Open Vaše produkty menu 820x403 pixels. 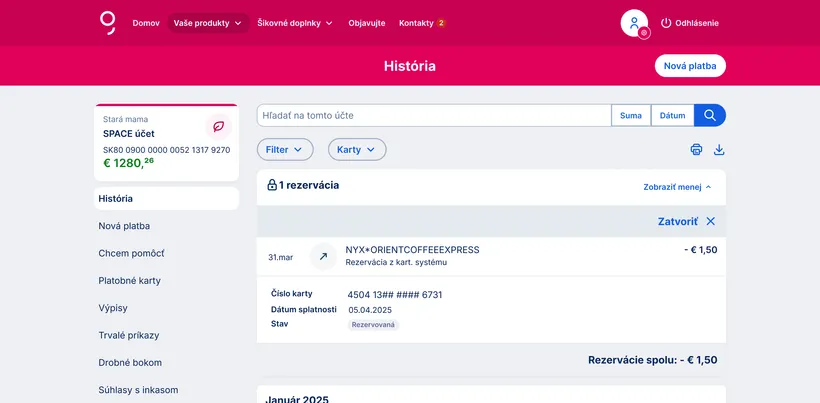tap(207, 23)
